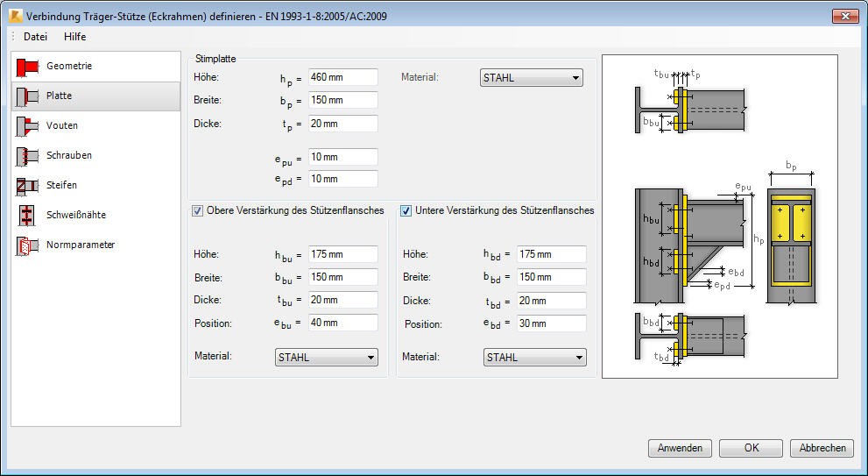
Task: Click the tbd thickness field 20 mm
Action: pyautogui.click(x=551, y=301)
